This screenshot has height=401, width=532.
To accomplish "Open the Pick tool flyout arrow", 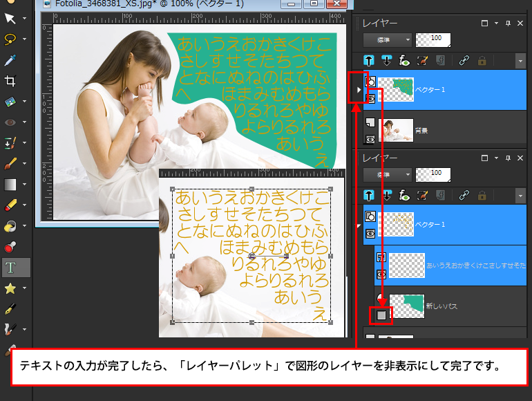I will [24, 19].
